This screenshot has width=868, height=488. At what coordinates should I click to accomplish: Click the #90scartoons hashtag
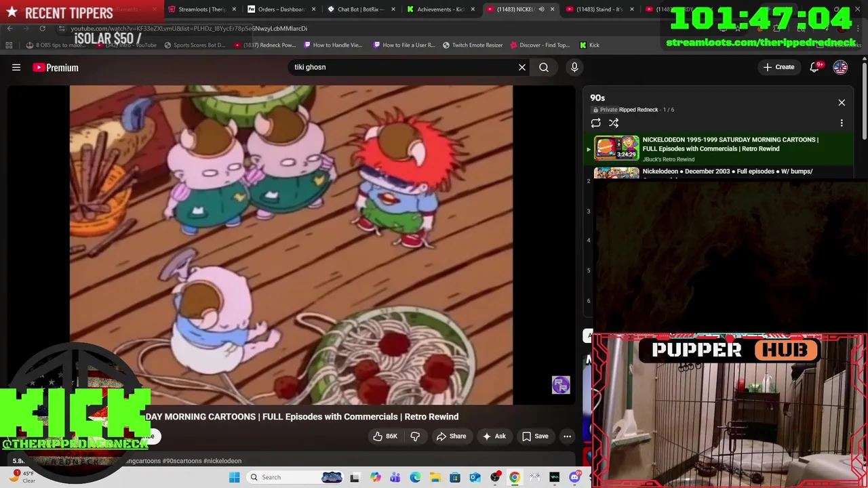(x=182, y=461)
